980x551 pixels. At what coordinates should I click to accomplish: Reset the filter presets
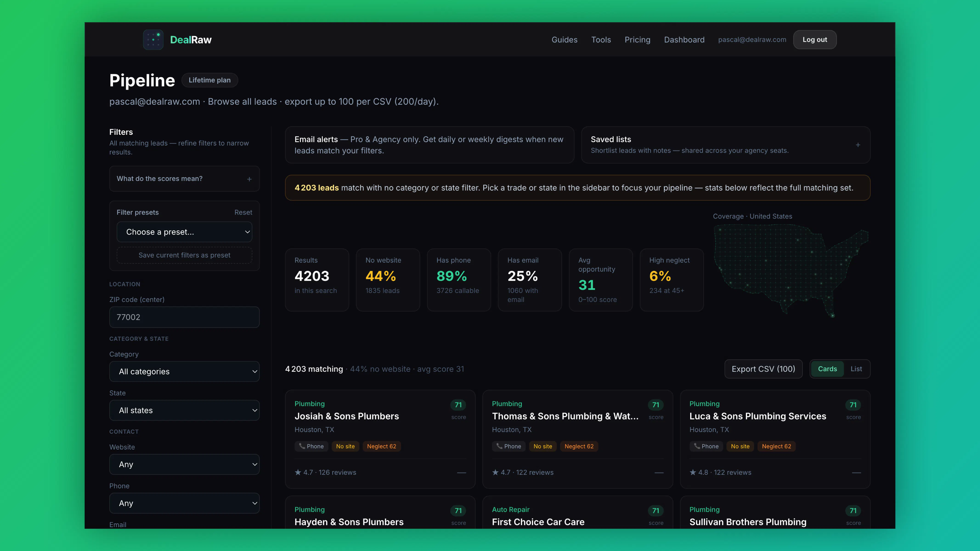click(243, 213)
